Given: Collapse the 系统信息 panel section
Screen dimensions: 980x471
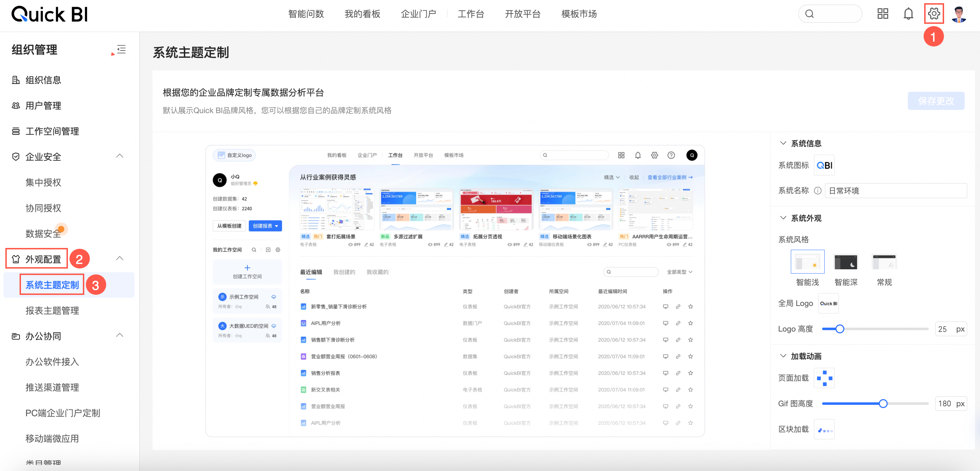Looking at the screenshot, I should tap(783, 143).
